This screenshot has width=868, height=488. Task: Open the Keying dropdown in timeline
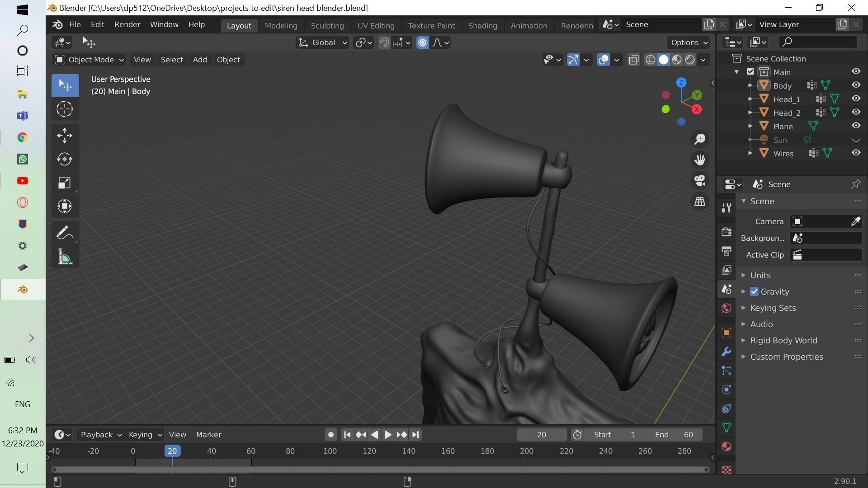[144, 435]
